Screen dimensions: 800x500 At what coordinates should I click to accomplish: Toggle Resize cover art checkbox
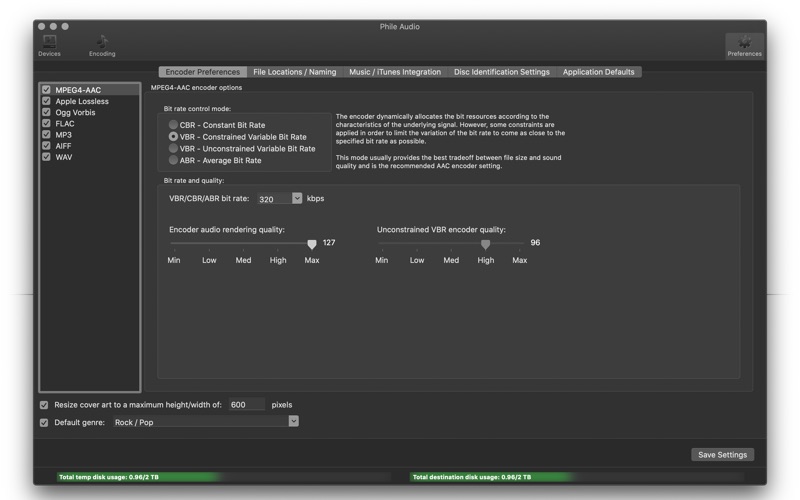44,405
